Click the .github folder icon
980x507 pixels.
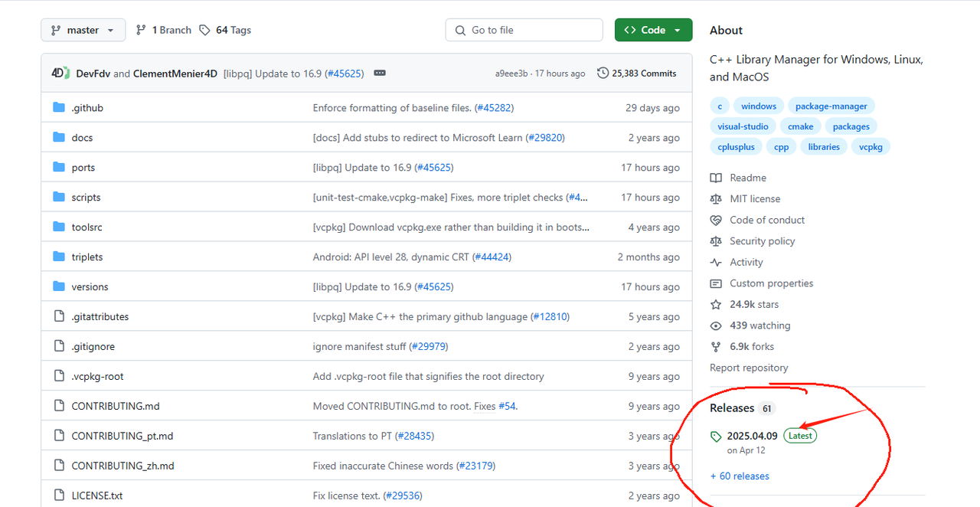(x=59, y=108)
